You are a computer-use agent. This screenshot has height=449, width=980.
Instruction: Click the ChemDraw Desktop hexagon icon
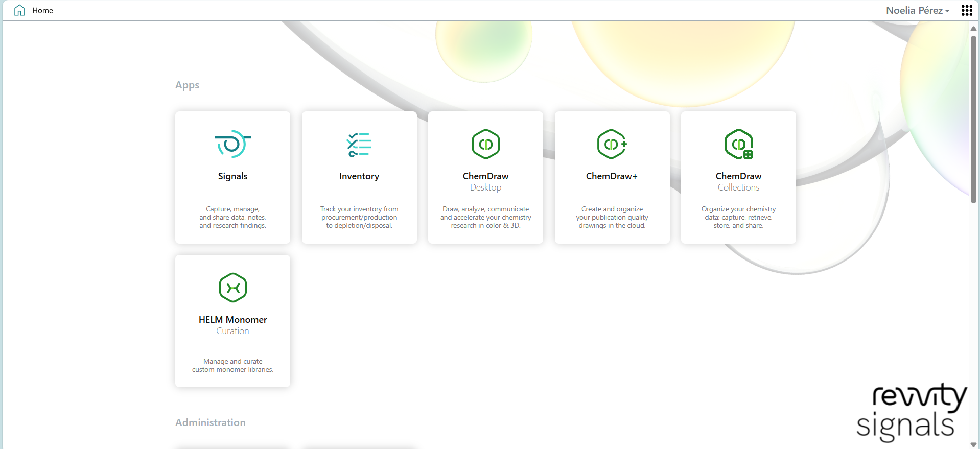(x=485, y=144)
